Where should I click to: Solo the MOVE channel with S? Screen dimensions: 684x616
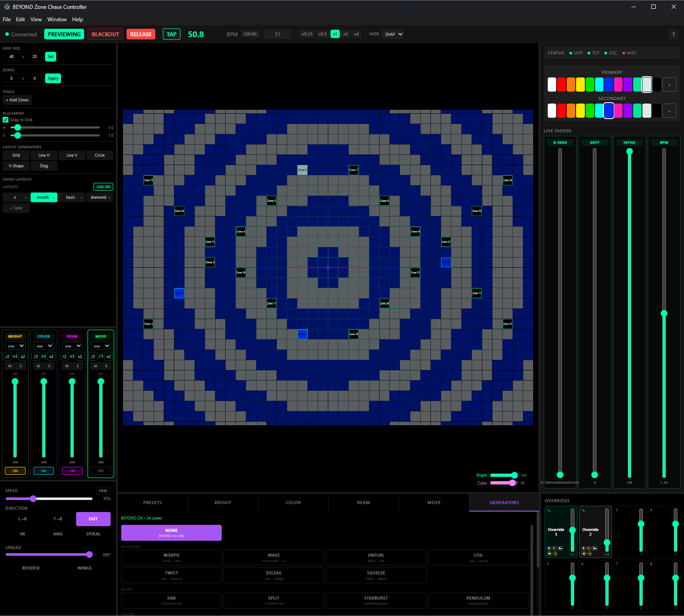pos(106,366)
